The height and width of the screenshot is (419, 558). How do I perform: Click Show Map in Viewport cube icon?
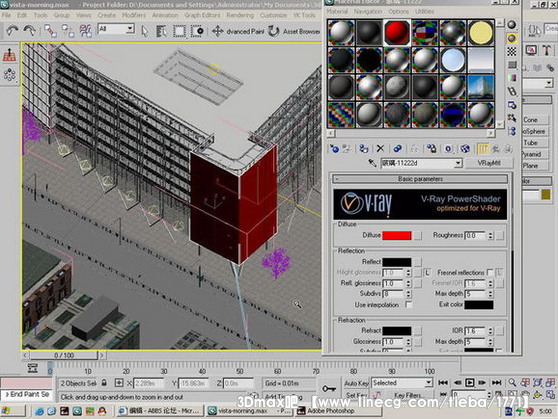click(x=465, y=148)
